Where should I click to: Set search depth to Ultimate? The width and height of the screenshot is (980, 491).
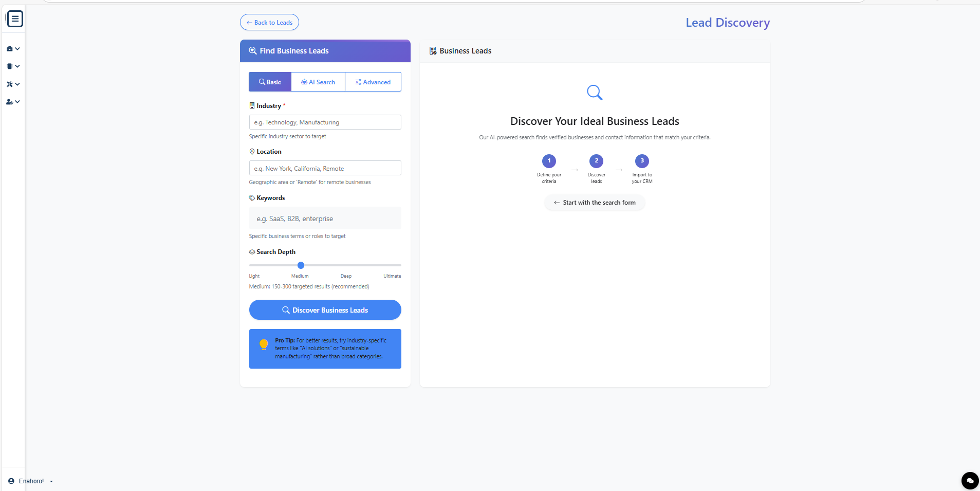[x=392, y=276]
